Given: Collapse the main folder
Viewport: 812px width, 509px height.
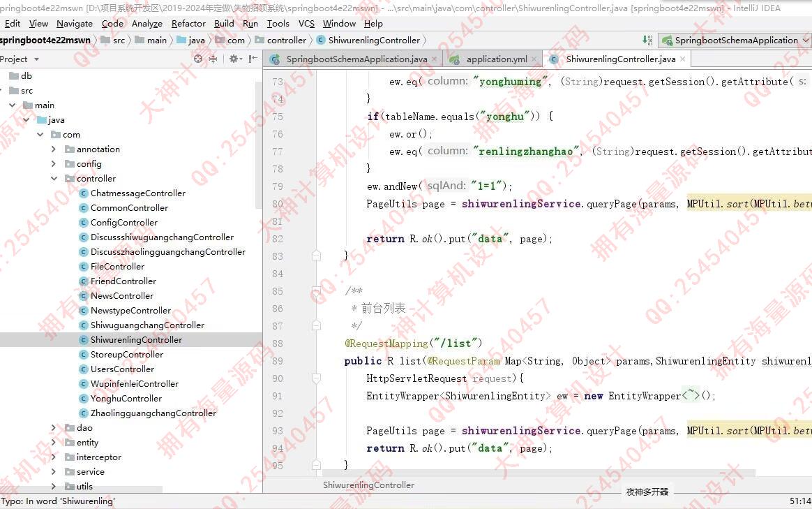Looking at the screenshot, I should [x=13, y=105].
